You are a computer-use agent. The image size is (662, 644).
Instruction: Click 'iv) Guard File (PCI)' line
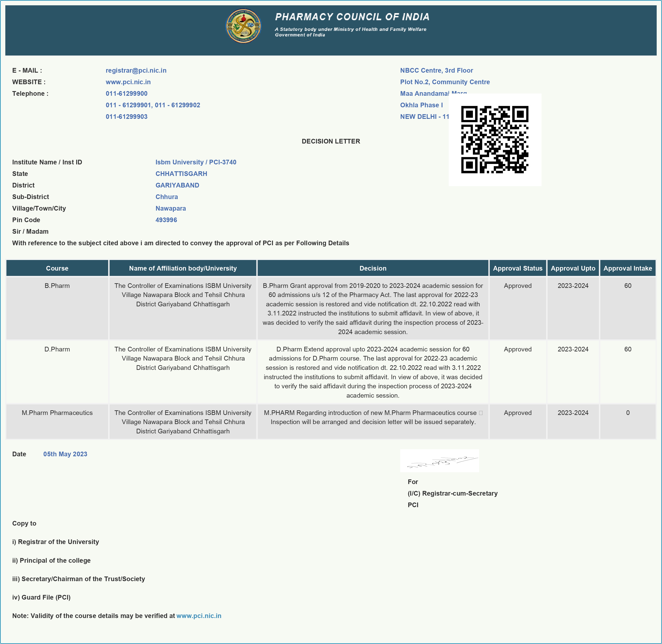(x=41, y=597)
